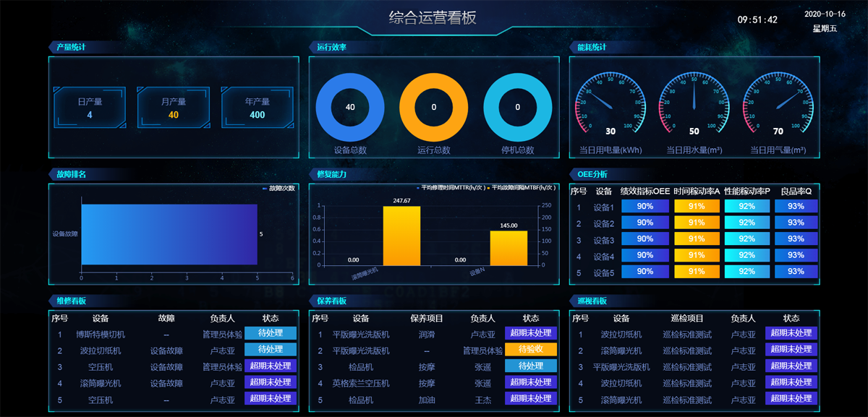Image resolution: width=868 pixels, height=417 pixels.
Task: Open the 保养看板 section header
Action: click(x=331, y=301)
